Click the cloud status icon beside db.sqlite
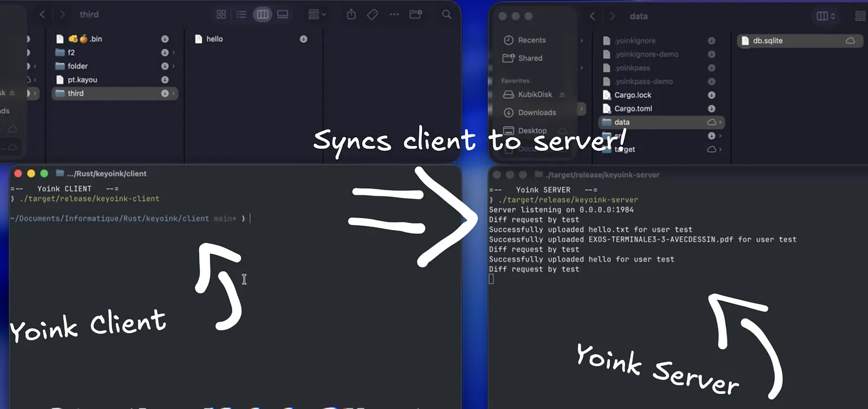 pyautogui.click(x=850, y=41)
